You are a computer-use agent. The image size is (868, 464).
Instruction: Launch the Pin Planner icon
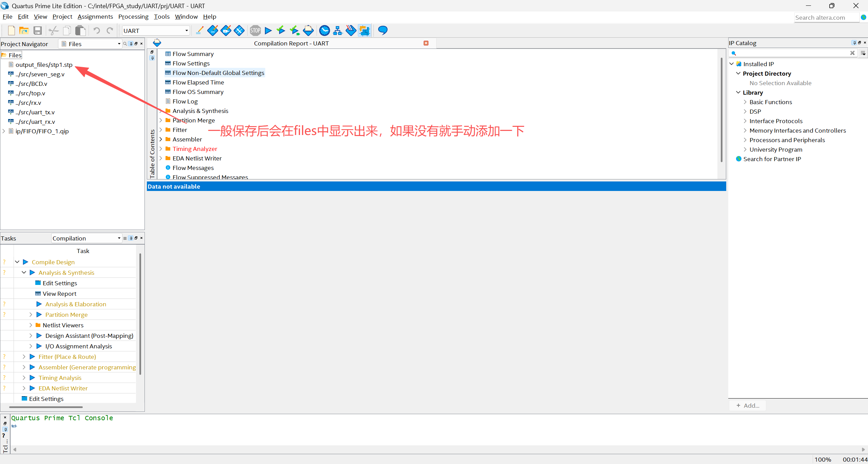pyautogui.click(x=226, y=31)
